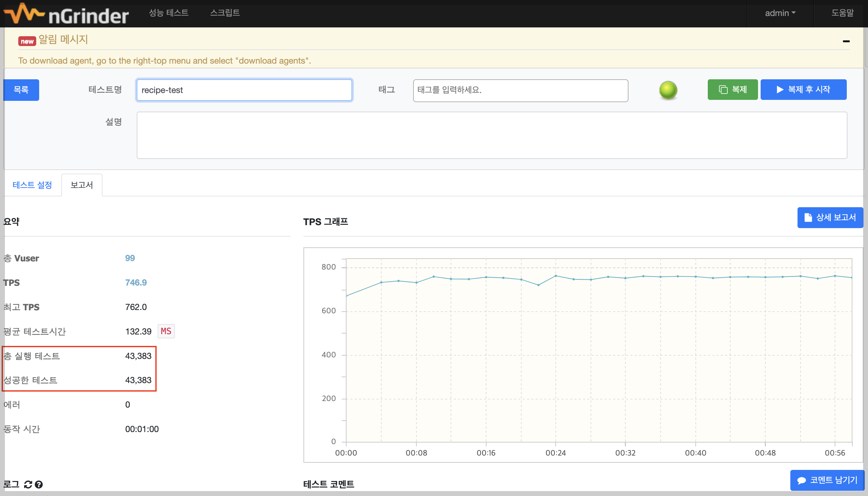Viewport: 868px width, 496px height.
Task: Click the 목록 list button
Action: point(21,90)
